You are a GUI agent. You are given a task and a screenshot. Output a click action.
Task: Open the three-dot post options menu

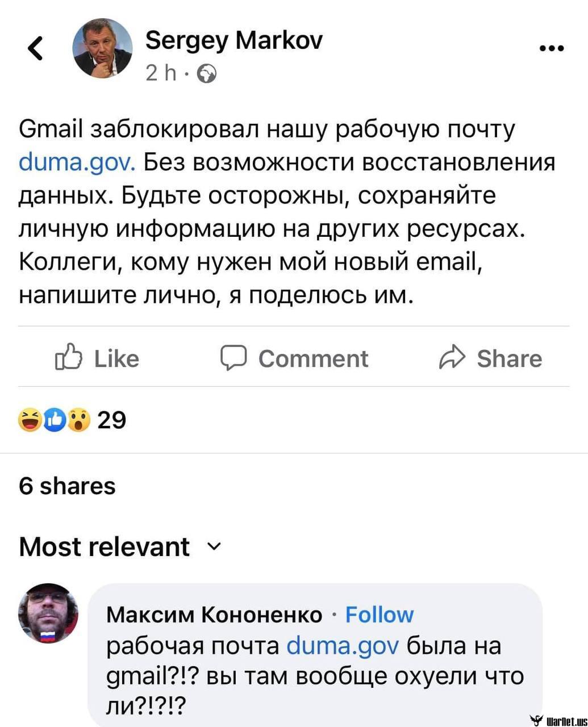551,49
